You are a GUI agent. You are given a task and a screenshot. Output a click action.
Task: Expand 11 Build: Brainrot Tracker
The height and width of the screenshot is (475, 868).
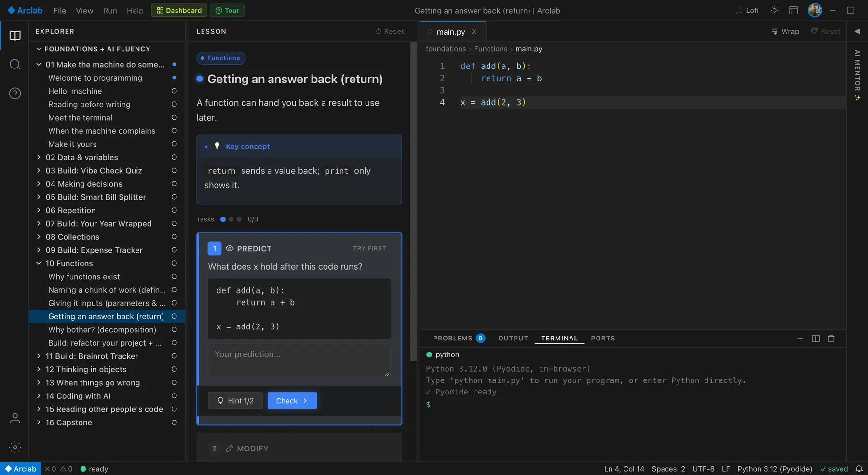pos(39,356)
